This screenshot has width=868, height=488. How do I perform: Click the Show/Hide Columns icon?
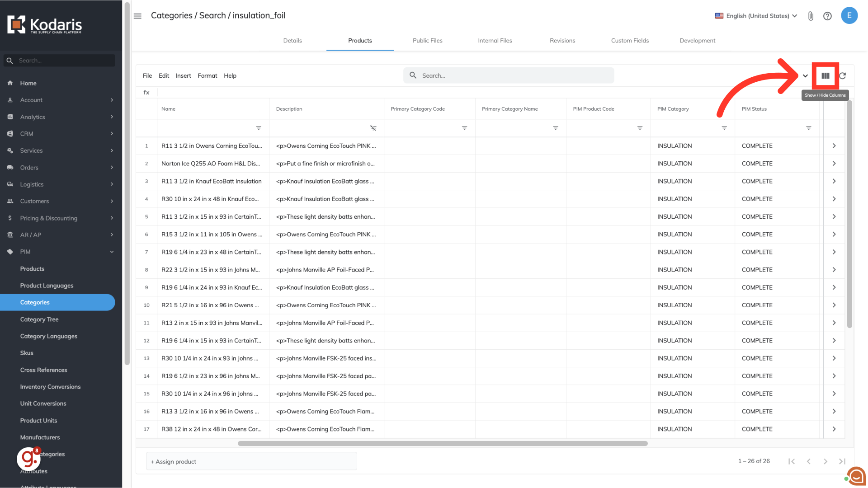(x=825, y=76)
